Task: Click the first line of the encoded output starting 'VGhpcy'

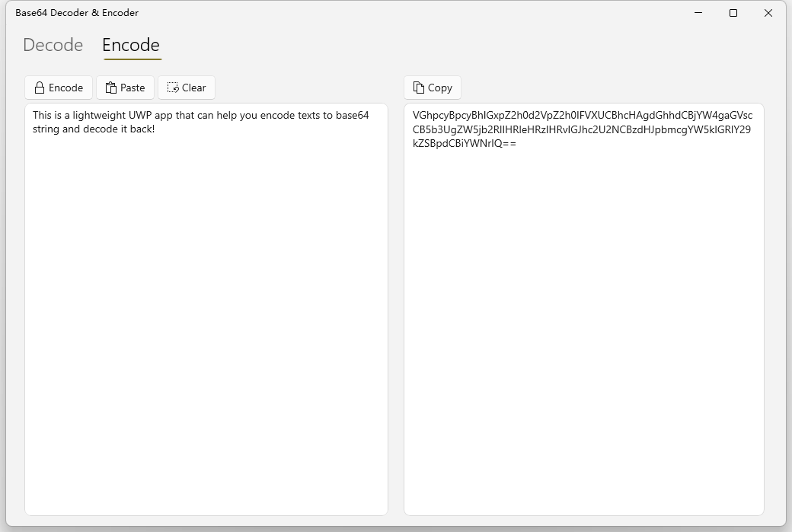Action: (582, 116)
